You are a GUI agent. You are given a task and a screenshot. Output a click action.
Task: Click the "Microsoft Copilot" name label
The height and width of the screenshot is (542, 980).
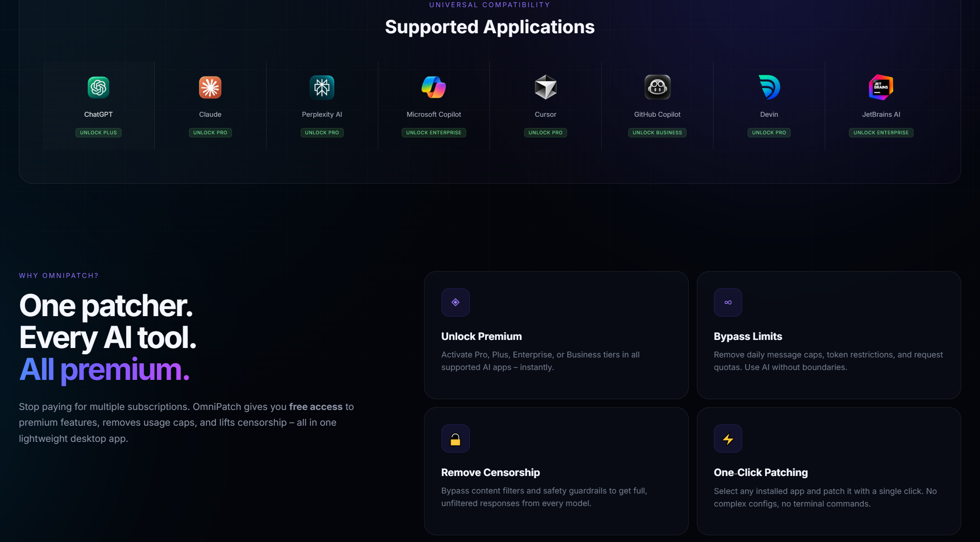point(433,115)
